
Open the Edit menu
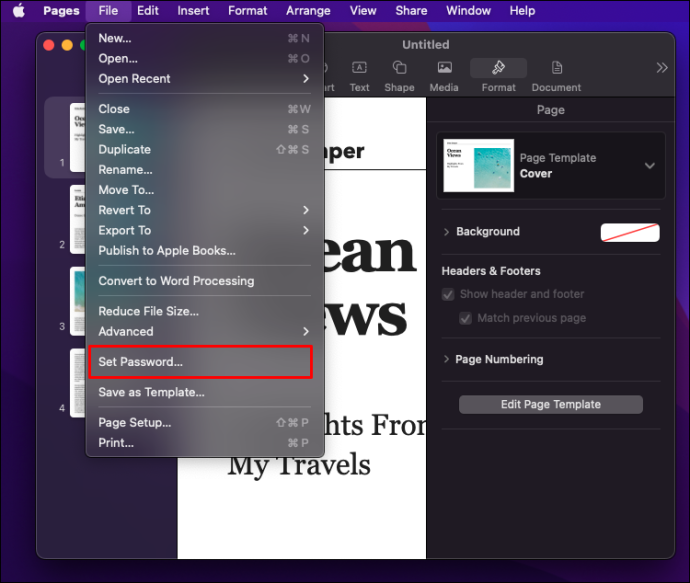(x=147, y=11)
